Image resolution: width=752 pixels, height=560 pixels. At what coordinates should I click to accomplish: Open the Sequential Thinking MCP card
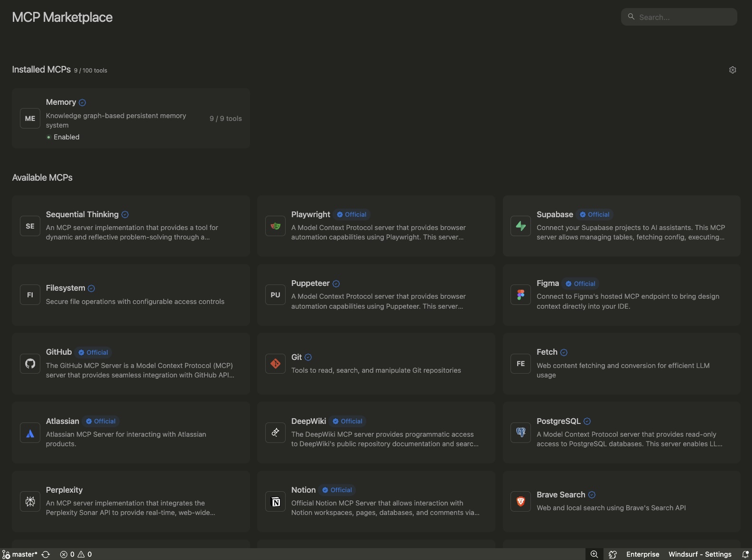pos(131,226)
